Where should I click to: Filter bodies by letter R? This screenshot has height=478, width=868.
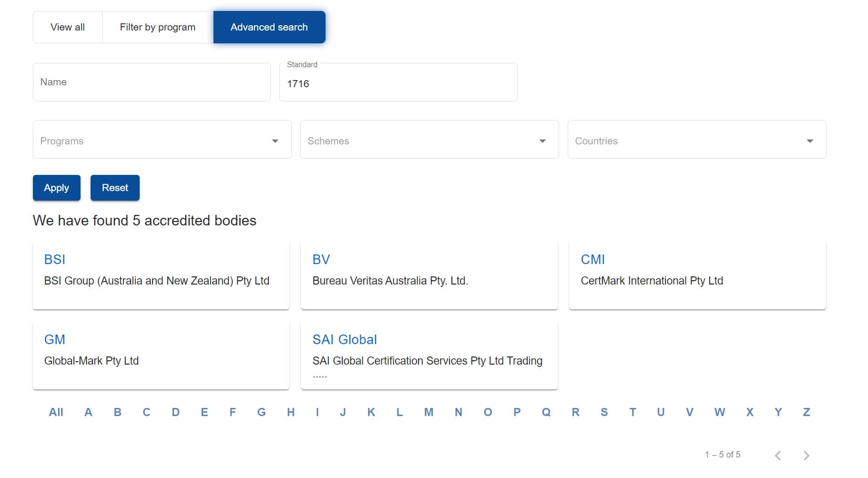pos(576,412)
